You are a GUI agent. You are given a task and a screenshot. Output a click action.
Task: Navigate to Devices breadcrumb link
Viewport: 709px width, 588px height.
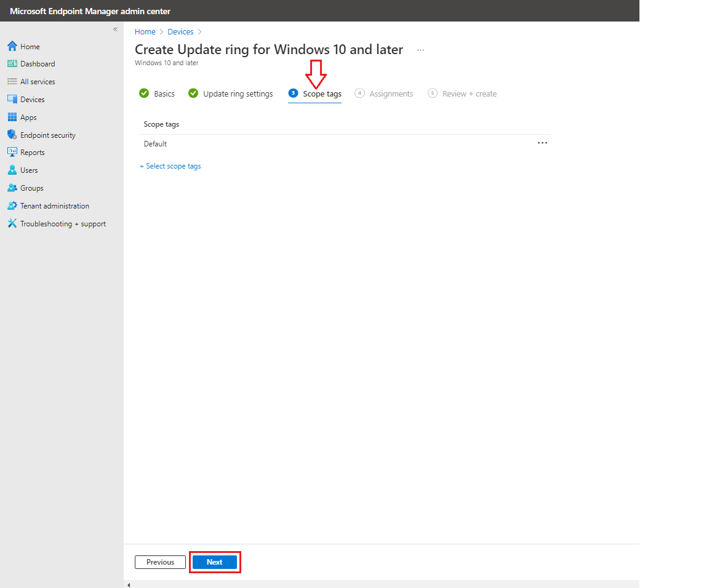180,31
